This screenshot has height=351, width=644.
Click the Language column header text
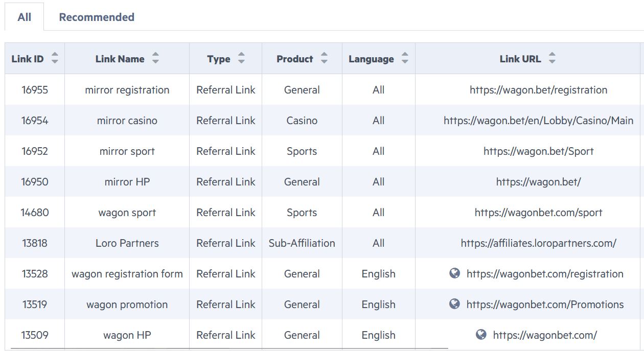(x=371, y=59)
